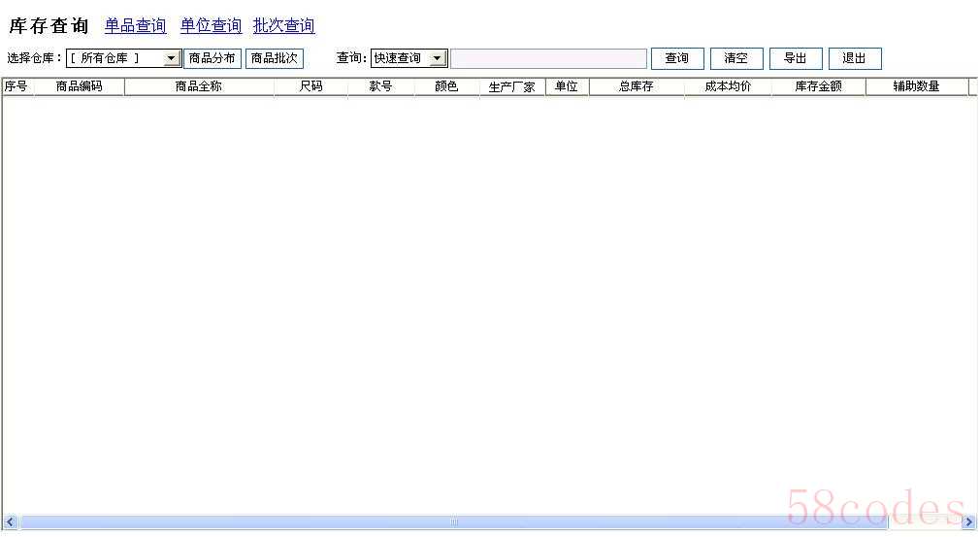Clear the form using 清空 button
980x537 pixels.
pyautogui.click(x=735, y=58)
